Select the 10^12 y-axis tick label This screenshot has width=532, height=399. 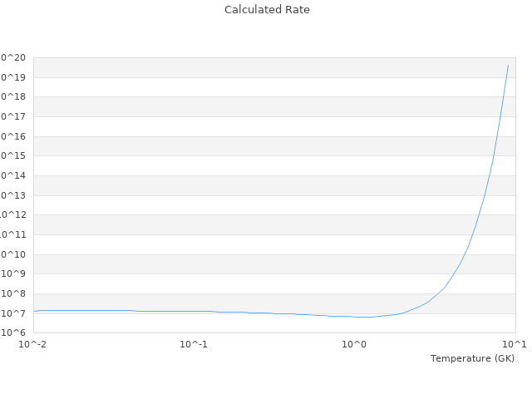(13, 215)
